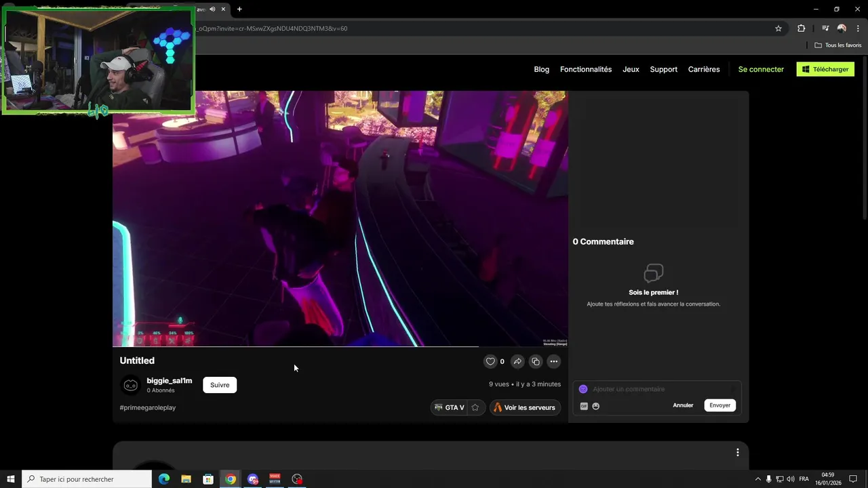Show hidden system tray icons
This screenshot has width=868, height=488.
click(x=757, y=479)
